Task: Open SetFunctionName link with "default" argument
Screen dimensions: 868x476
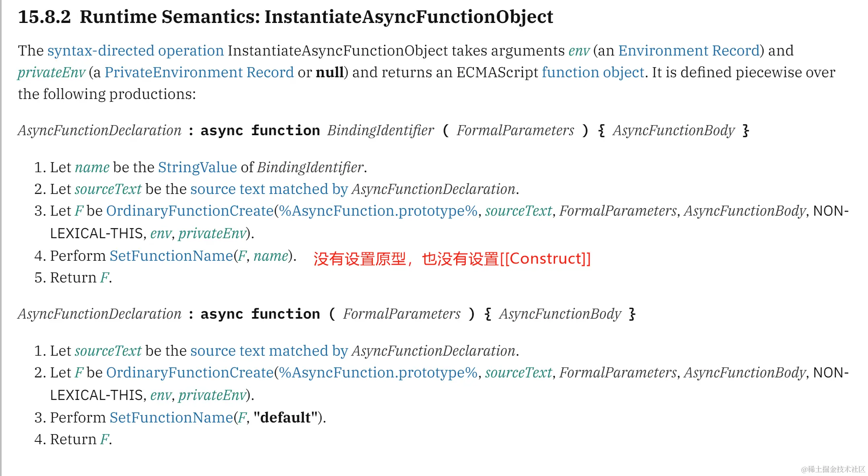Action: [x=171, y=418]
